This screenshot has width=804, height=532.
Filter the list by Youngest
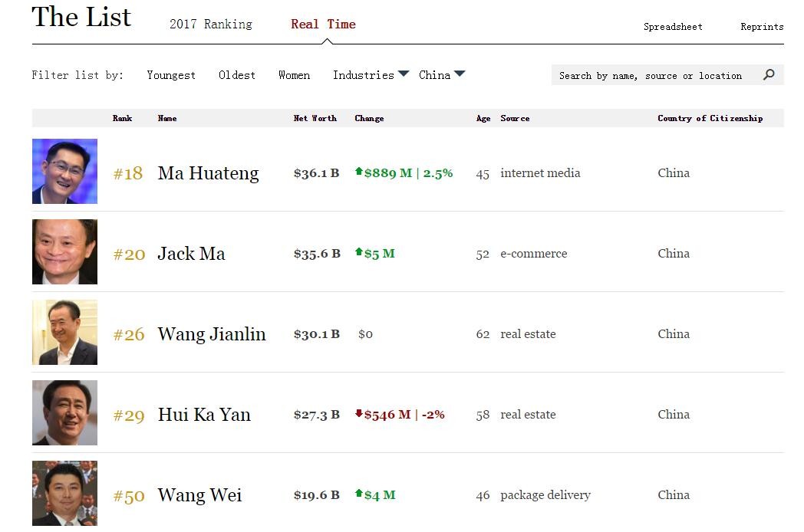171,74
